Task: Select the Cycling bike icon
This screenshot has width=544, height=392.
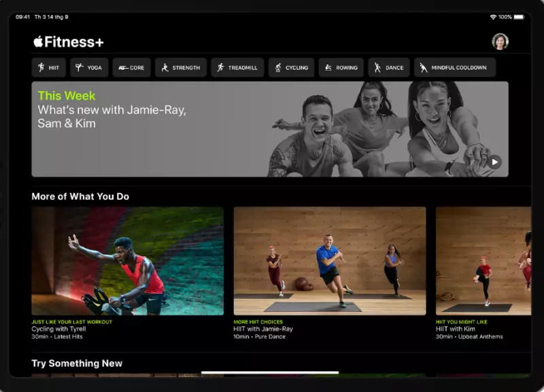Action: point(278,67)
